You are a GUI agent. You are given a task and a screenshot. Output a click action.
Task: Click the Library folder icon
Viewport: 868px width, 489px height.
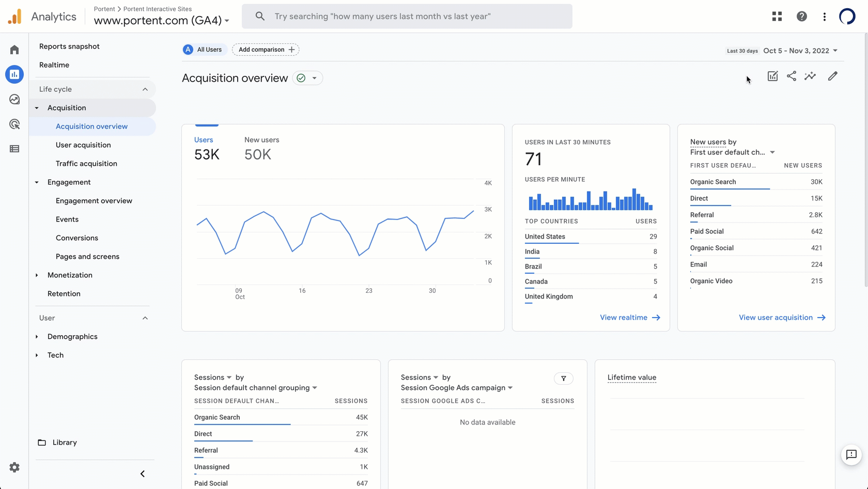point(42,443)
